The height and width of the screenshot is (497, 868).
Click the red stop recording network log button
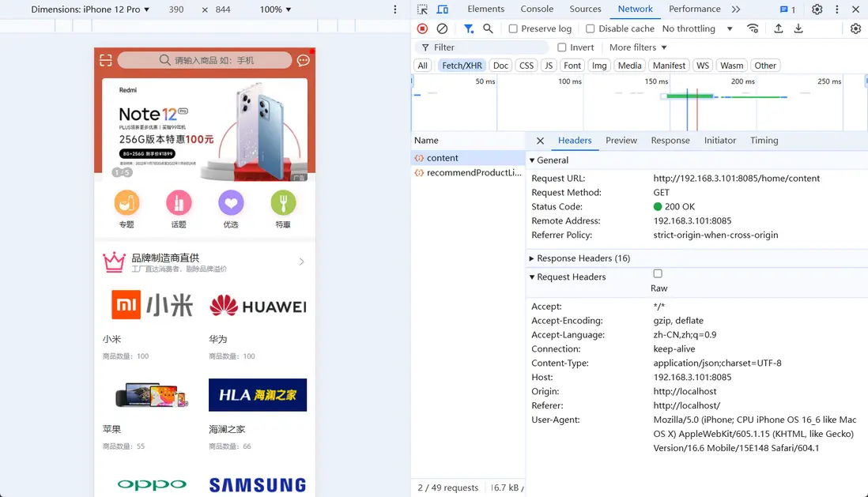422,28
